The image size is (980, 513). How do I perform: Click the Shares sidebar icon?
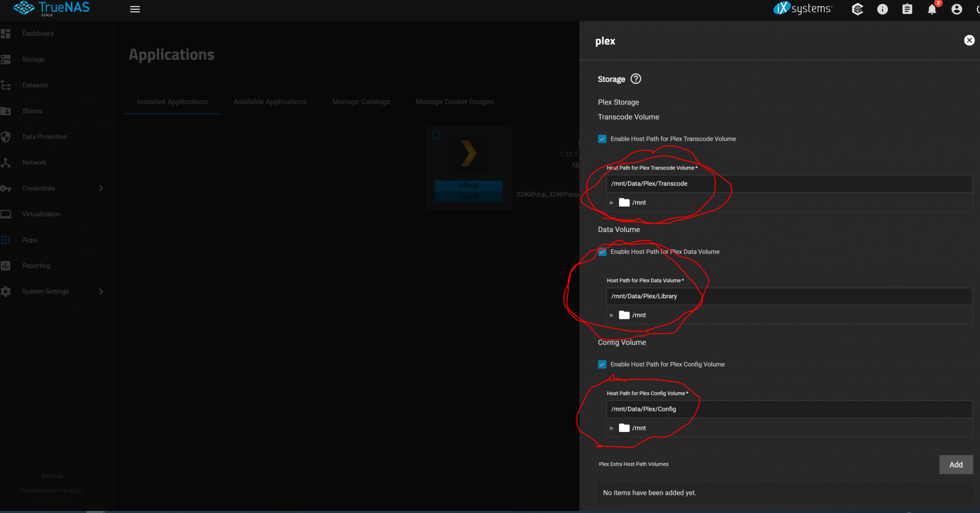6,111
